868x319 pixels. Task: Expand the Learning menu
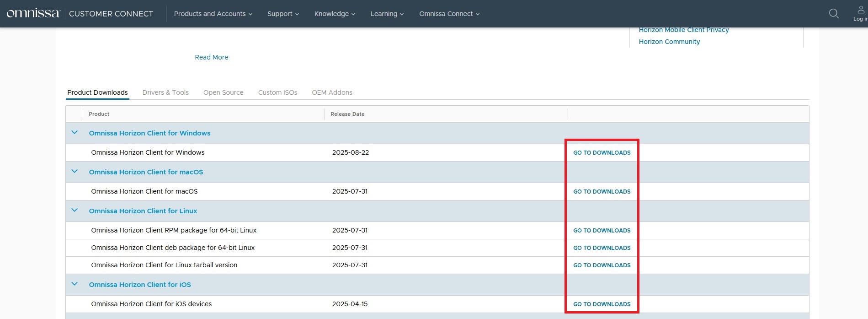387,14
